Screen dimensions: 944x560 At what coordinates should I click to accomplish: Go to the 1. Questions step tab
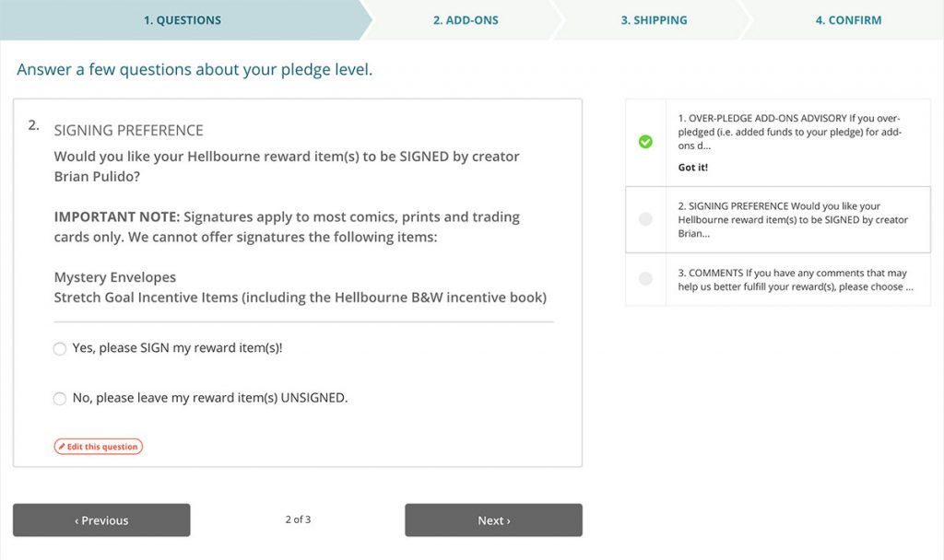[182, 20]
